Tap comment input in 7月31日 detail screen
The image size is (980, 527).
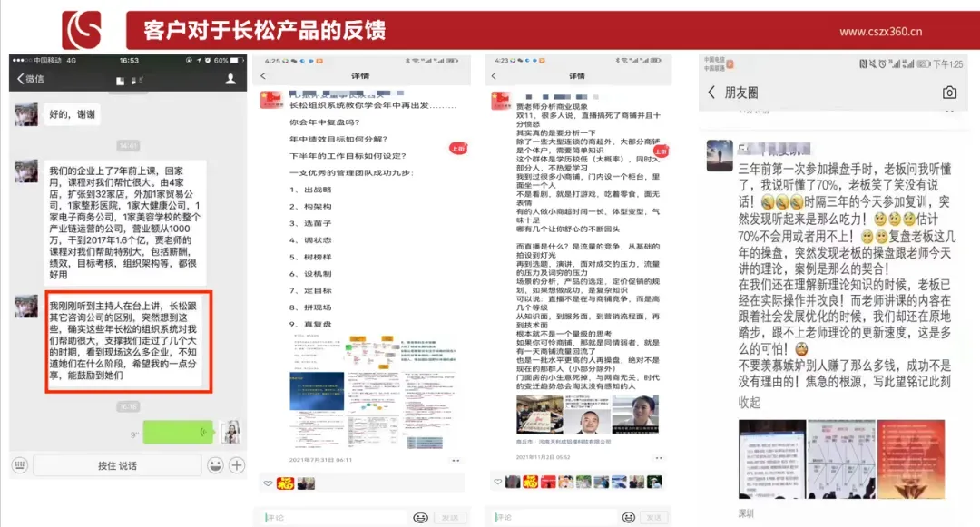coord(334,518)
